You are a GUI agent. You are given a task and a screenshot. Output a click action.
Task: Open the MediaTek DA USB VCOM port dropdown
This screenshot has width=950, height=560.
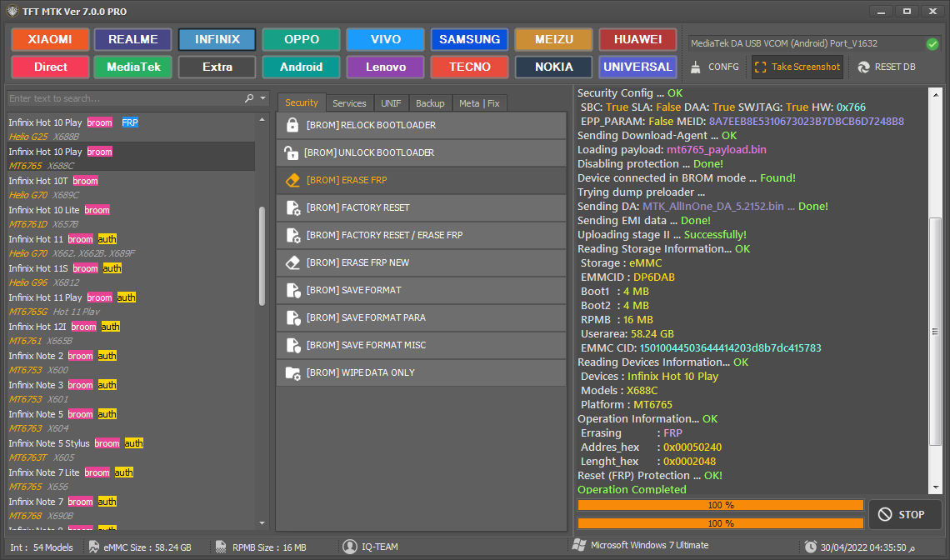click(x=805, y=43)
